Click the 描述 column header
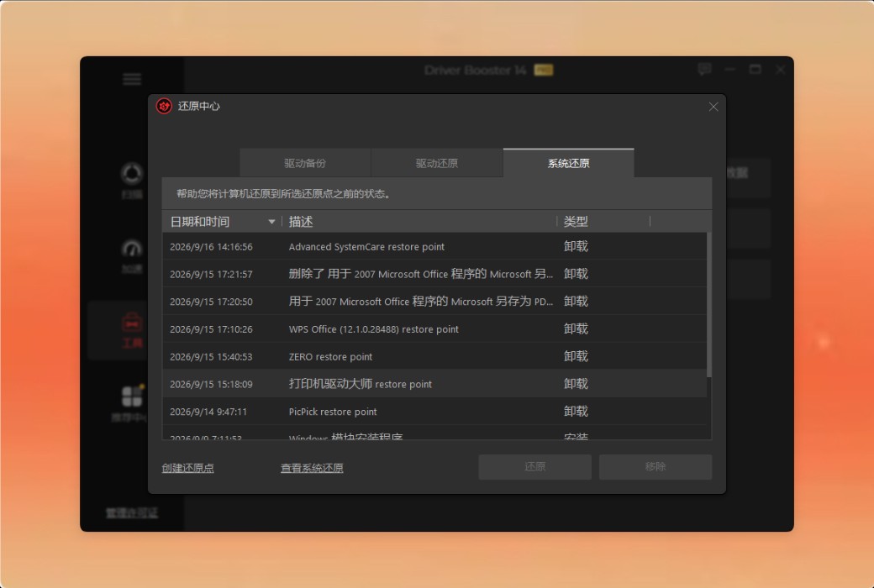The width and height of the screenshot is (874, 588). click(x=301, y=222)
